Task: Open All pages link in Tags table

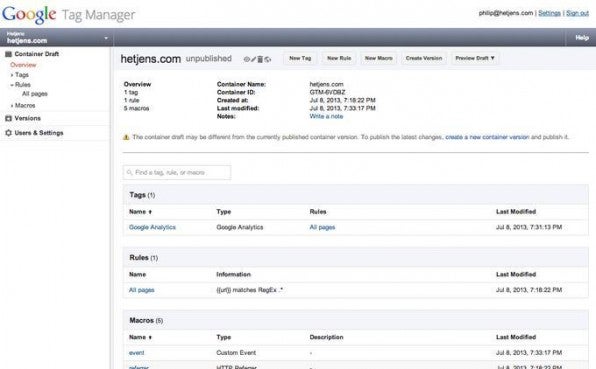Action: point(322,227)
